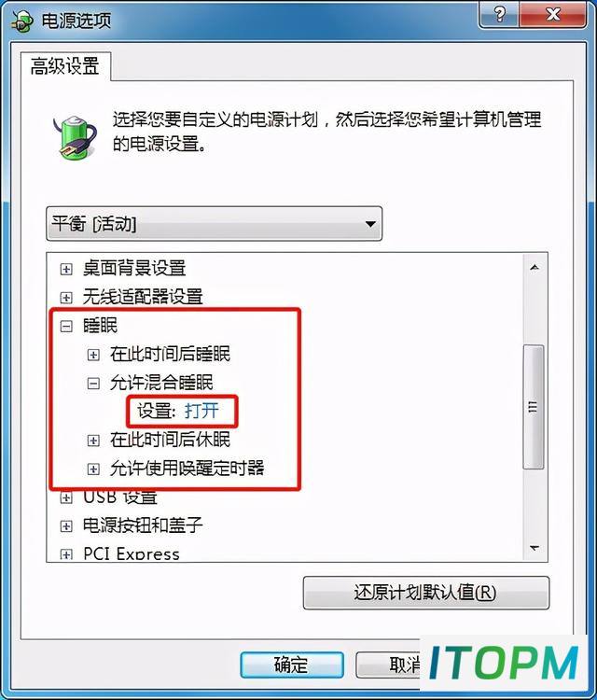The image size is (597, 700).
Task: Collapse 允许混合睡眠 node
Action: (x=93, y=383)
